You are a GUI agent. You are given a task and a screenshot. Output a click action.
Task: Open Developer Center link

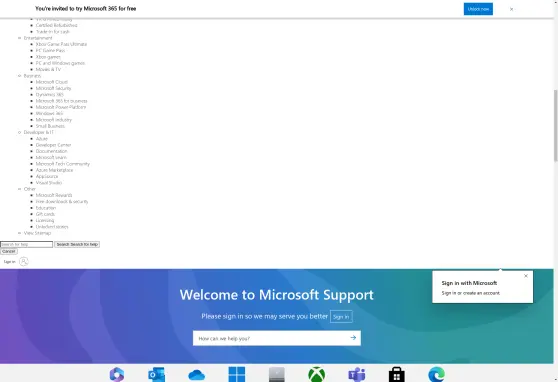[53, 145]
